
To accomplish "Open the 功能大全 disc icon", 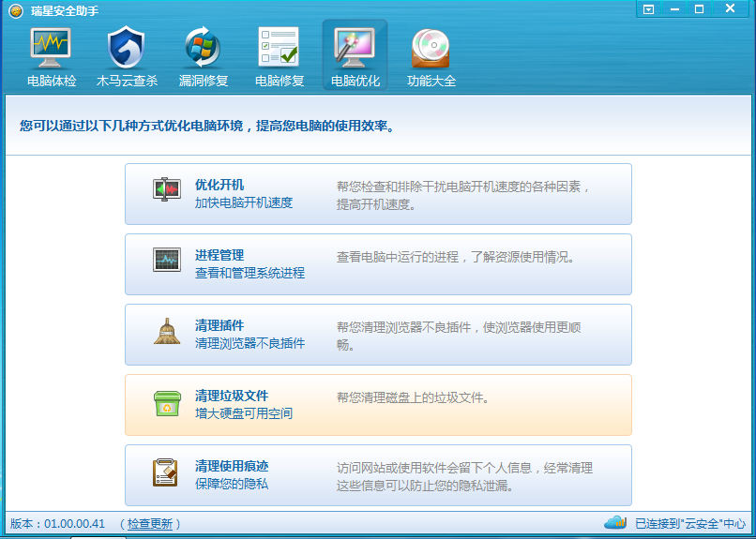I will pos(431,48).
